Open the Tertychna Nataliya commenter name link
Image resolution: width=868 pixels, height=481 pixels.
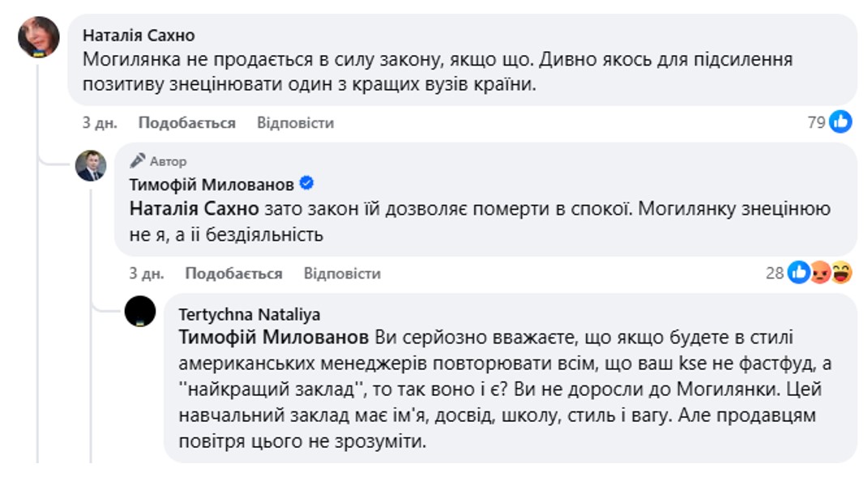(x=249, y=314)
